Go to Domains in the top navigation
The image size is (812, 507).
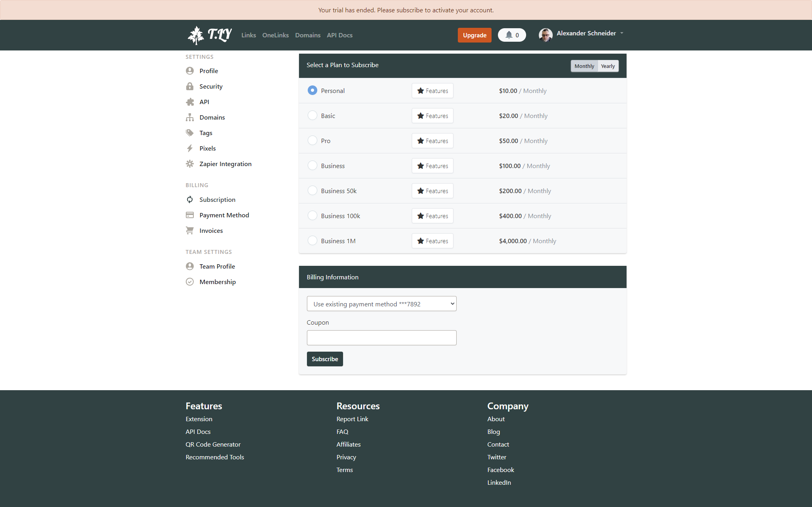click(x=307, y=35)
